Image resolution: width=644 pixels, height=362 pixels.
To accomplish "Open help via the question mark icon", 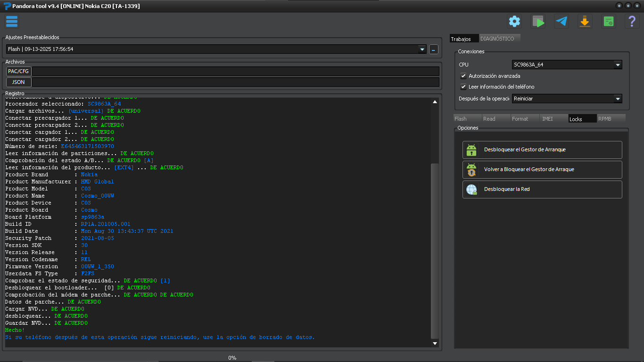I will pos(632,21).
